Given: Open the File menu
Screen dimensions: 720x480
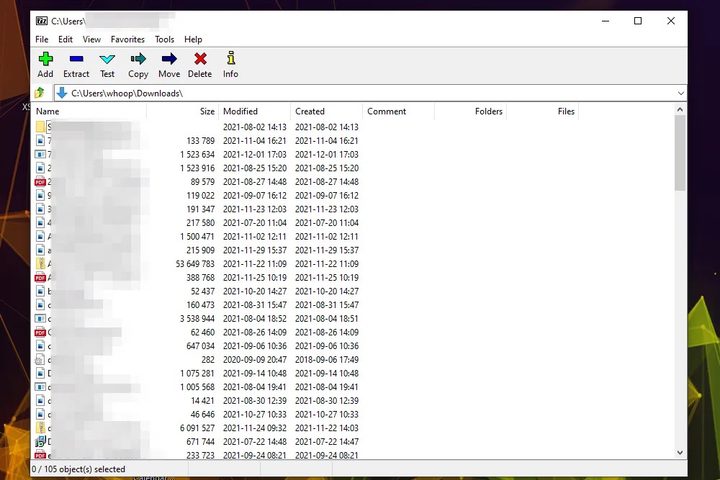Looking at the screenshot, I should [42, 39].
